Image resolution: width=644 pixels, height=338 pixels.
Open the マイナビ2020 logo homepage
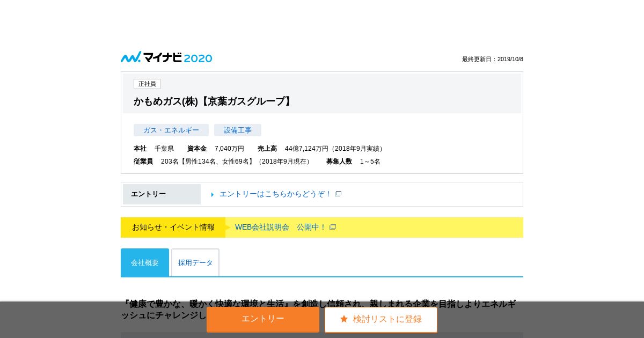coord(166,57)
